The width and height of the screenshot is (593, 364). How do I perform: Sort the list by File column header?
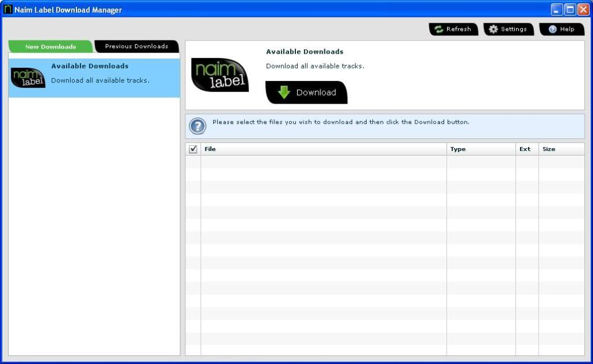click(324, 149)
